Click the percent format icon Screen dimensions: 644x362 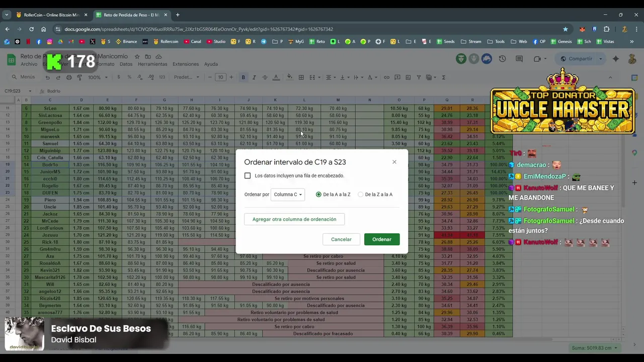pyautogui.click(x=129, y=77)
